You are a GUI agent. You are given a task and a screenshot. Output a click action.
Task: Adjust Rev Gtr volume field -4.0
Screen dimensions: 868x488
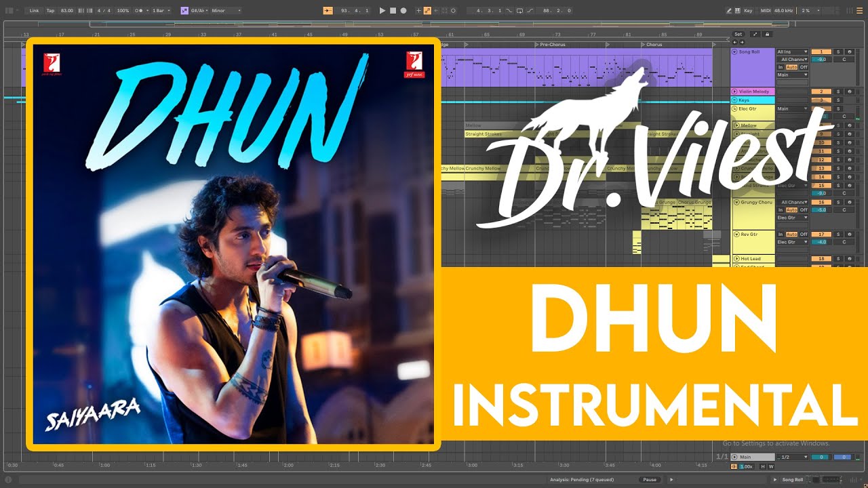(x=821, y=242)
